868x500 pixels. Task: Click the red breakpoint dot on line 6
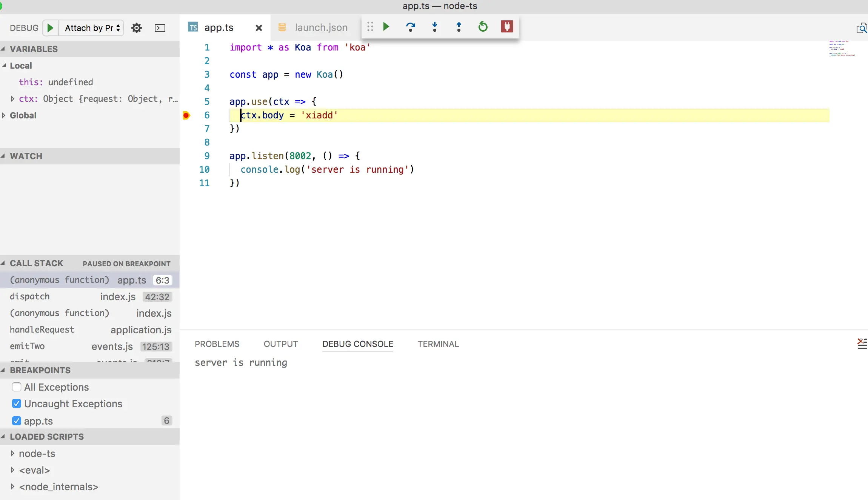point(186,115)
